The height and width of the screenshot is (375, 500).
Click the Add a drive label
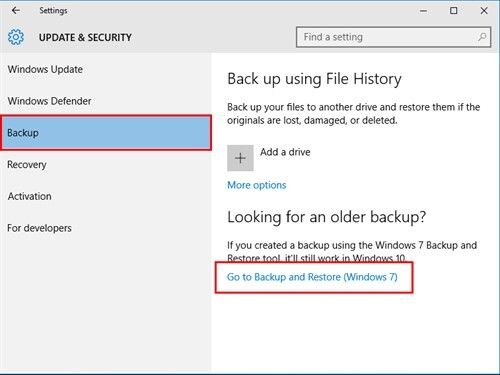pyautogui.click(x=285, y=152)
